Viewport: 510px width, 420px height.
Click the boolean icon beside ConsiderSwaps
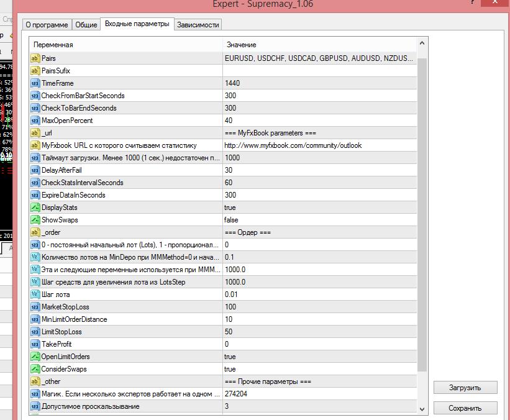coord(35,369)
